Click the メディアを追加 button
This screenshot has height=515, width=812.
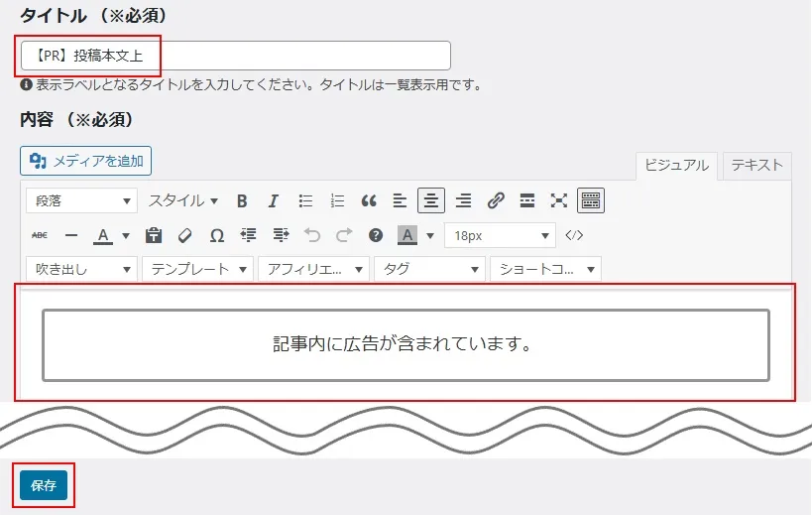pyautogui.click(x=86, y=161)
